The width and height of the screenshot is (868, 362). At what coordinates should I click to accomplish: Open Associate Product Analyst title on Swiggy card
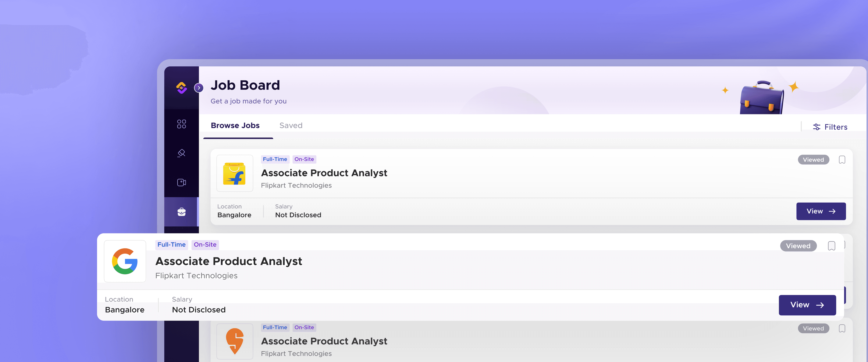point(324,341)
